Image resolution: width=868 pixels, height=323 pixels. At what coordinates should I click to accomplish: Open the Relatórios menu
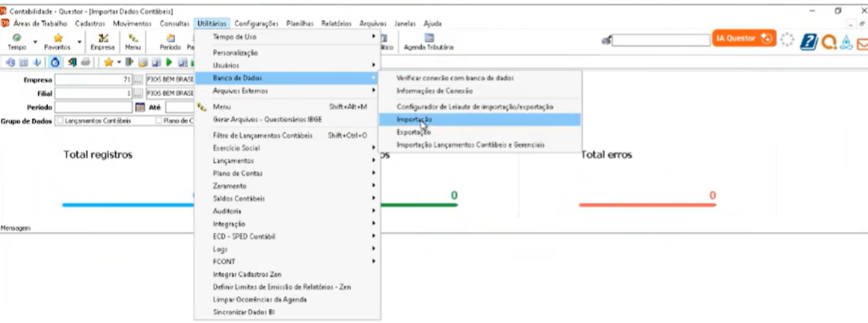pyautogui.click(x=336, y=24)
